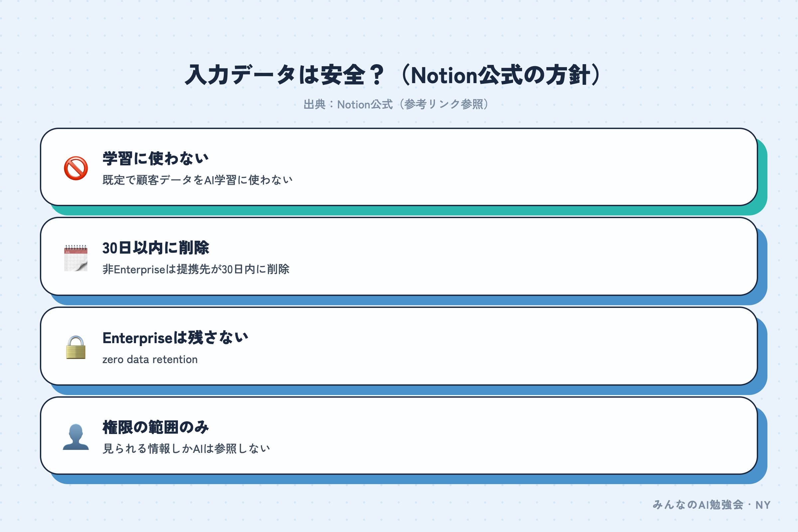
Task: Click the red prohibited sign icon
Action: 76,168
